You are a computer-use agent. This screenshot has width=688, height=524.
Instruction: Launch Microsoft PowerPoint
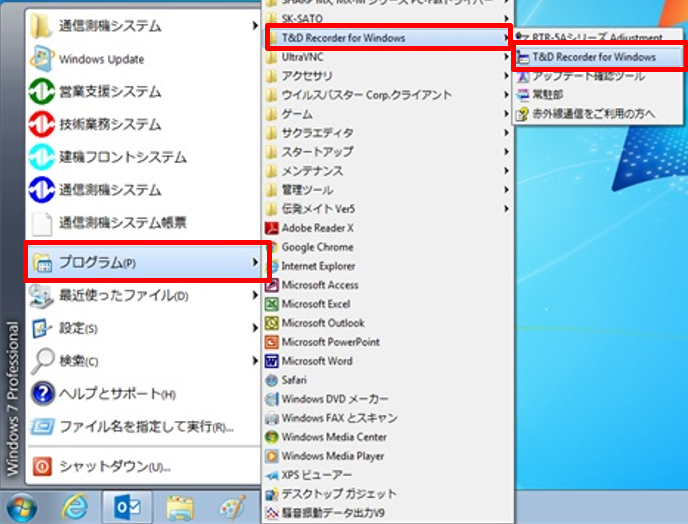pyautogui.click(x=388, y=342)
